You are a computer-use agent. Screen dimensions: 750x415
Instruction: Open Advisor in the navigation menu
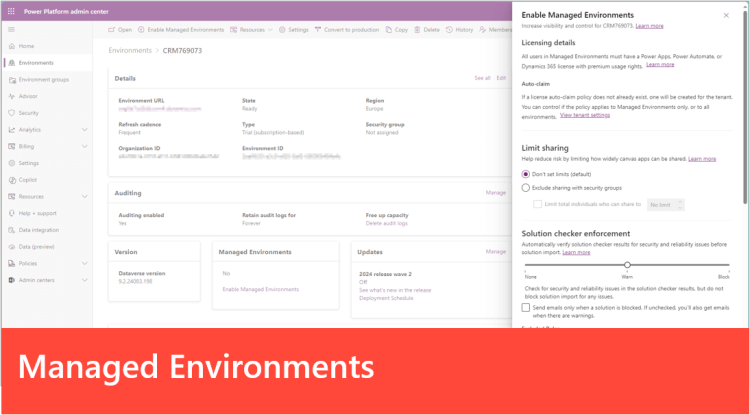point(28,97)
